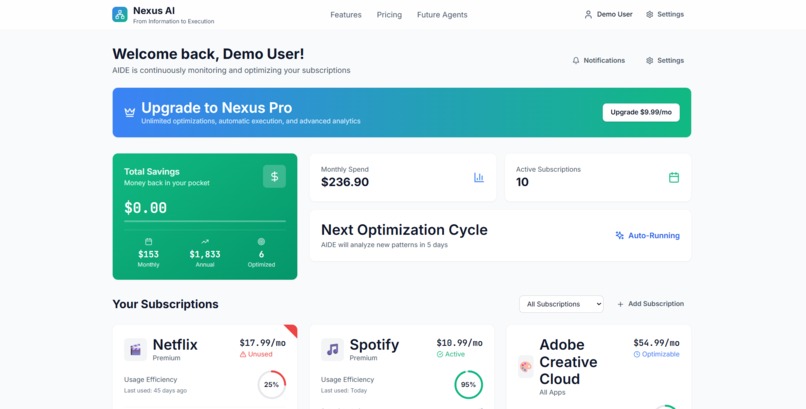Open Notifications beside the welcome heading
This screenshot has height=409, width=806.
point(598,60)
